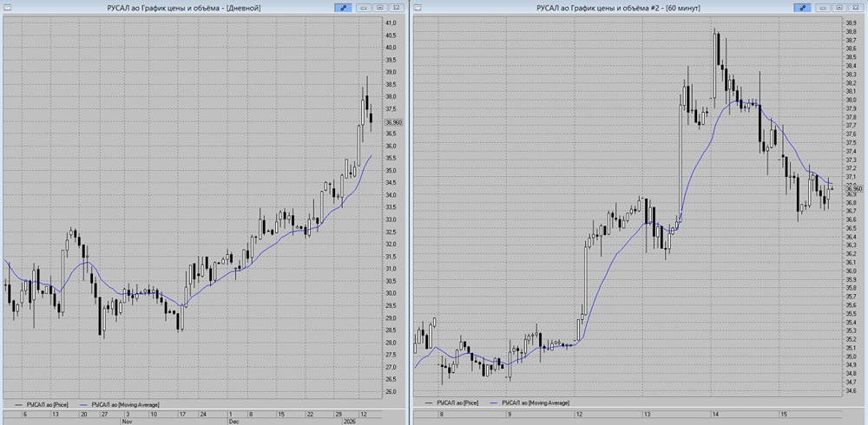
Task: Restore the 60-minute chart window size
Action: click(x=838, y=8)
